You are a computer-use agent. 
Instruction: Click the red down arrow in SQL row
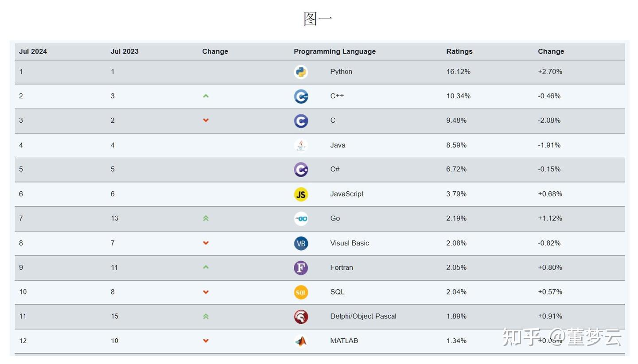pos(206,292)
